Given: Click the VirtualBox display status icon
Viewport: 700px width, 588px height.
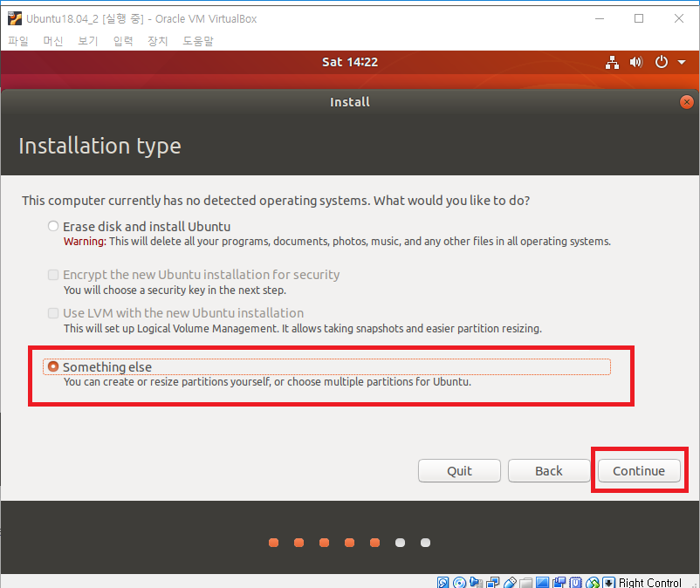Looking at the screenshot, I should 542,582.
